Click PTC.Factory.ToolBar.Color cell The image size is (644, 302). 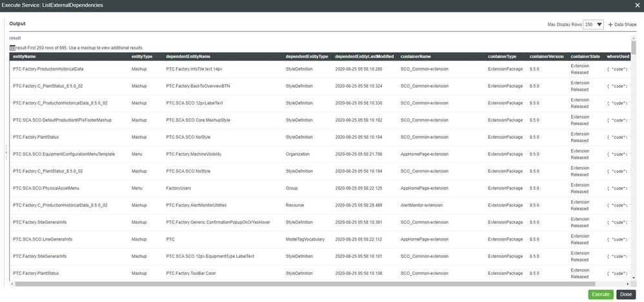point(190,273)
